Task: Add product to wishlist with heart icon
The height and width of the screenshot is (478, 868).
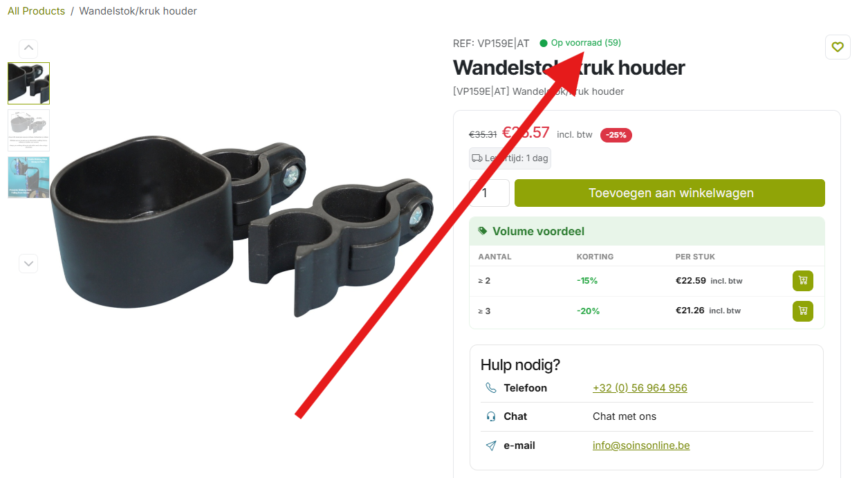Action: [x=838, y=47]
